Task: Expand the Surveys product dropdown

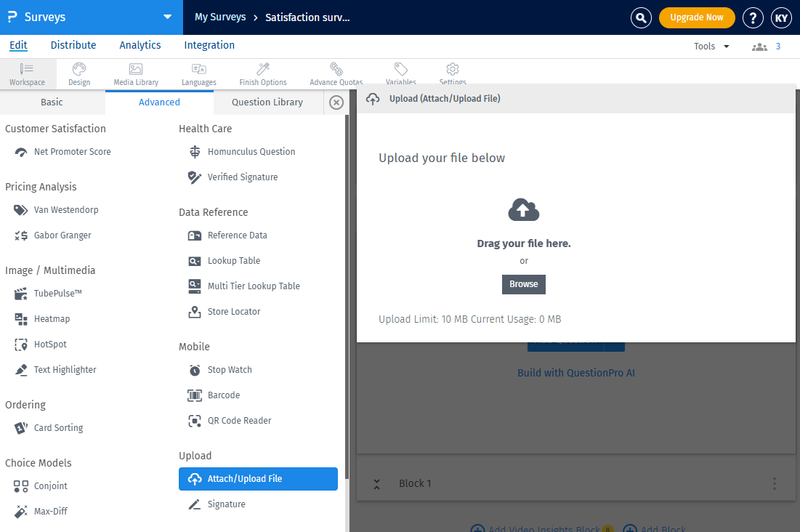Action: coord(168,17)
